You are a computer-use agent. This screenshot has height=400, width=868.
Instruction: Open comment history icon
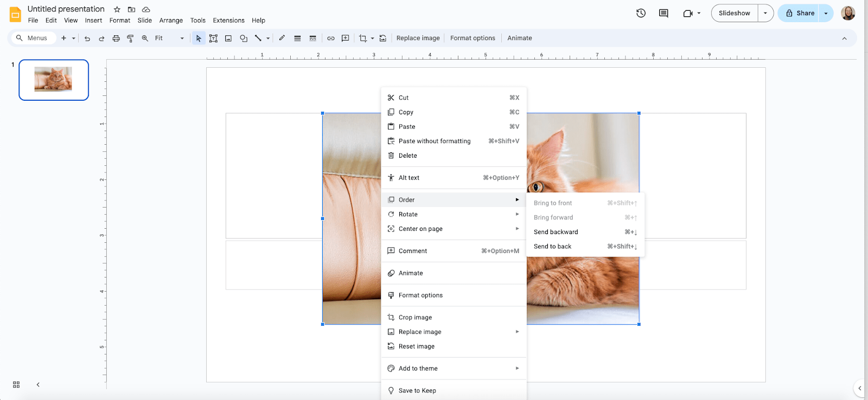(x=663, y=13)
